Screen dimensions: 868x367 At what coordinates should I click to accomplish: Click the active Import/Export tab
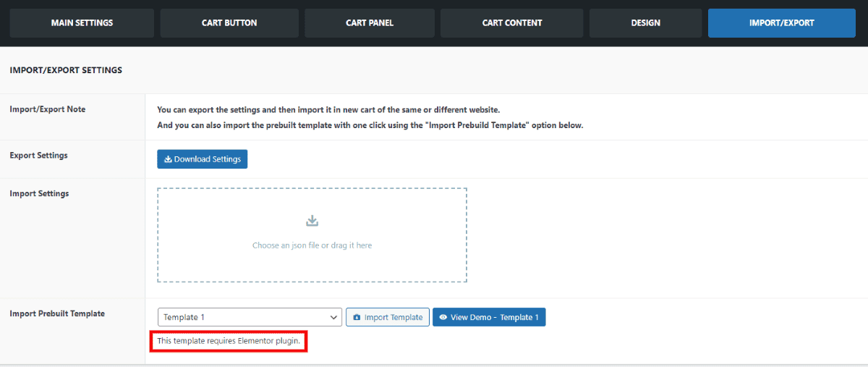pos(782,23)
